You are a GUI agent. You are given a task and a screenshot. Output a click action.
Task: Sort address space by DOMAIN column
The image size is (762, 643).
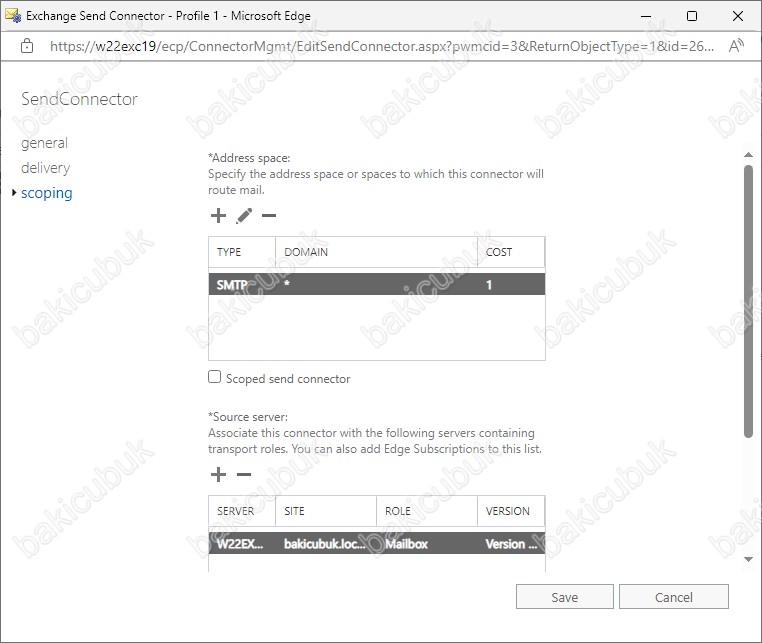click(377, 252)
